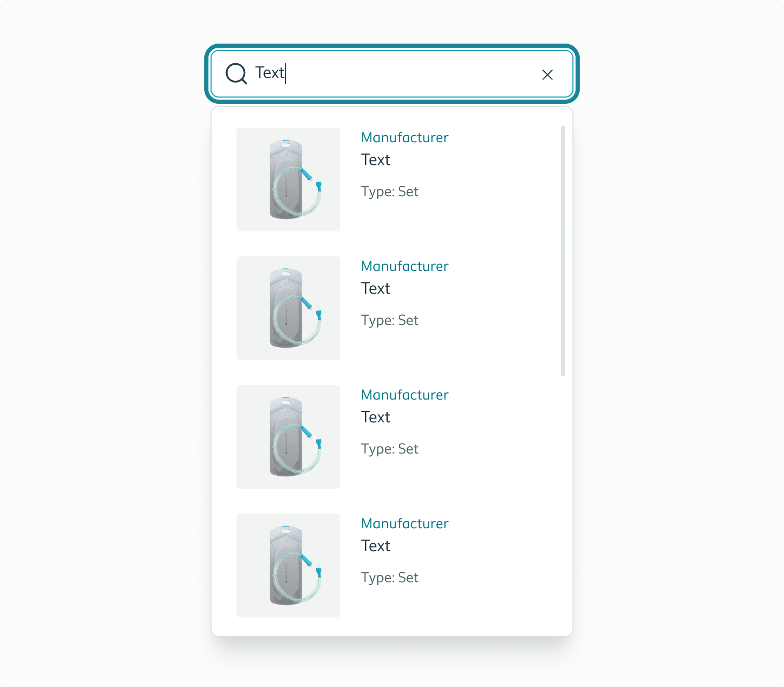Click the 'Text' title of the first result
Screen dimensions: 784x687
pos(375,160)
